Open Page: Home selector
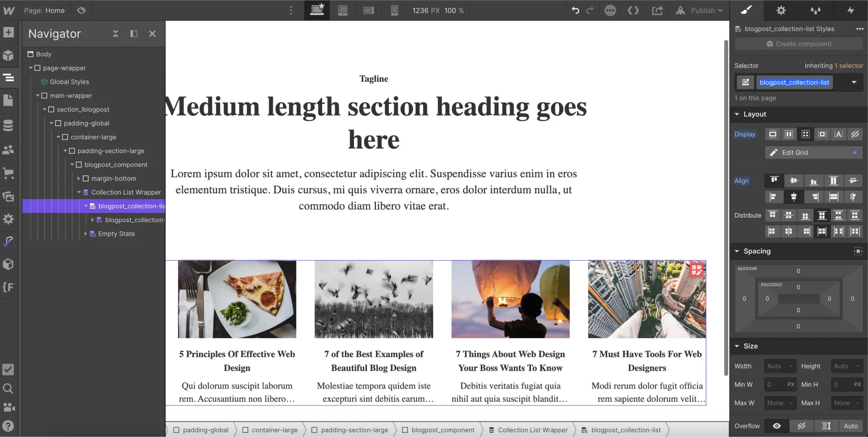 click(44, 11)
